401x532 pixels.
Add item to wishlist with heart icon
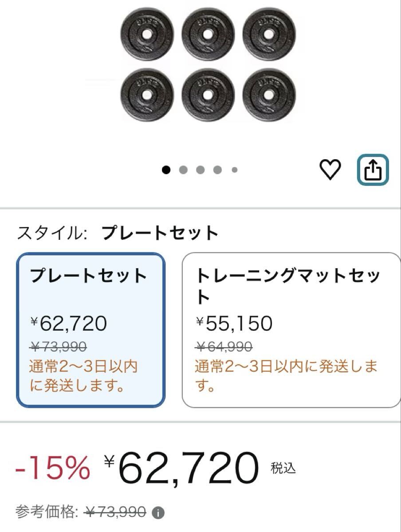(x=330, y=169)
